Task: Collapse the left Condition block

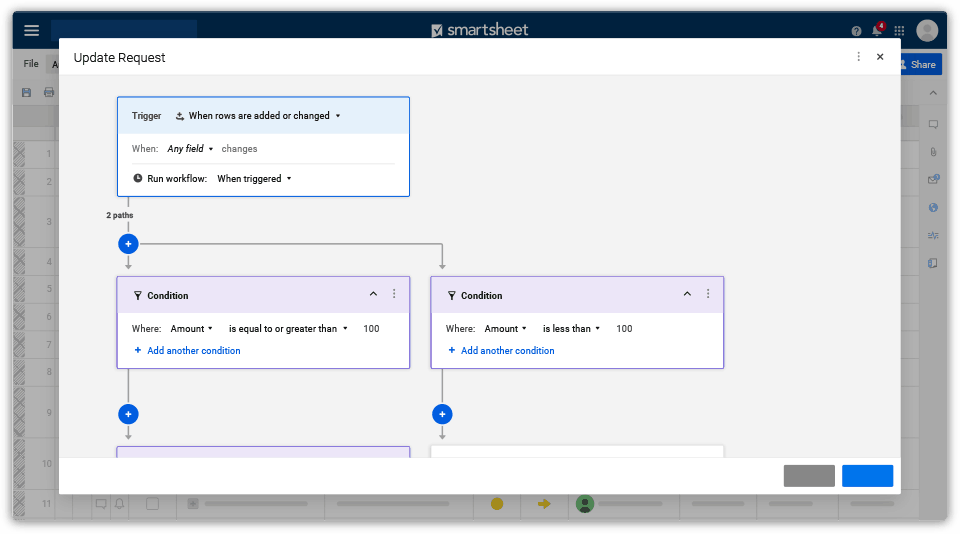Action: pos(373,295)
